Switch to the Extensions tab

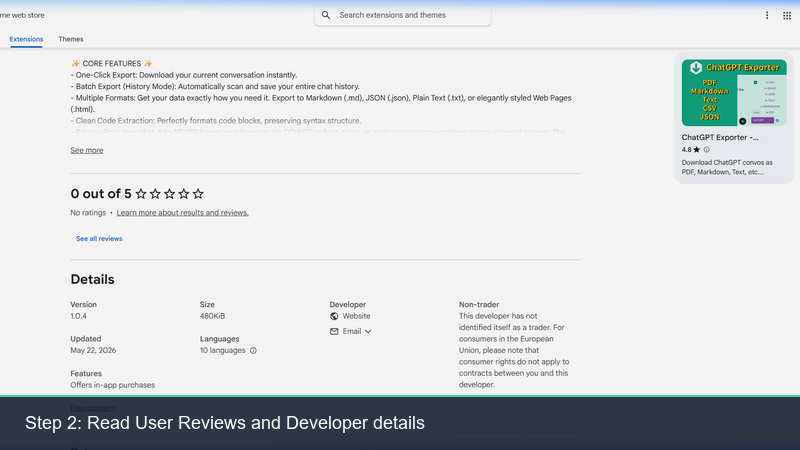(26, 39)
